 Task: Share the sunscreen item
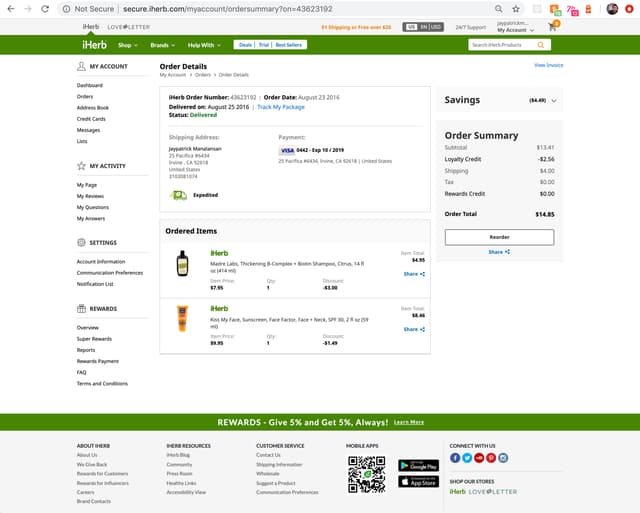414,329
